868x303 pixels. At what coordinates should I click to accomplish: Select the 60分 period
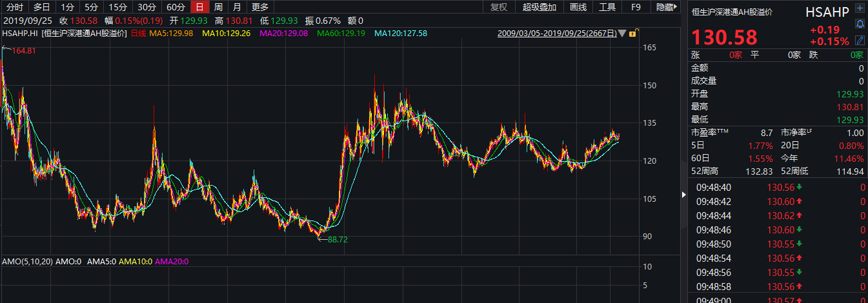click(x=176, y=7)
